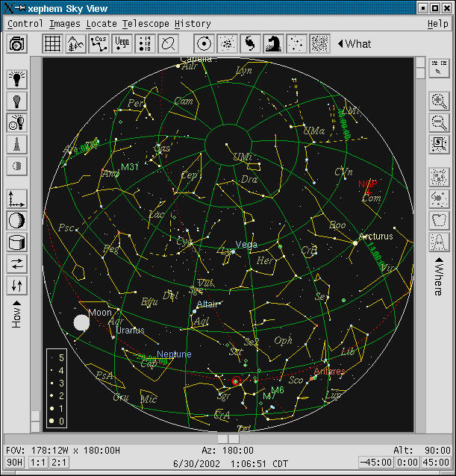Click the dense star field icon
The height and width of the screenshot is (476, 456).
[x=319, y=44]
